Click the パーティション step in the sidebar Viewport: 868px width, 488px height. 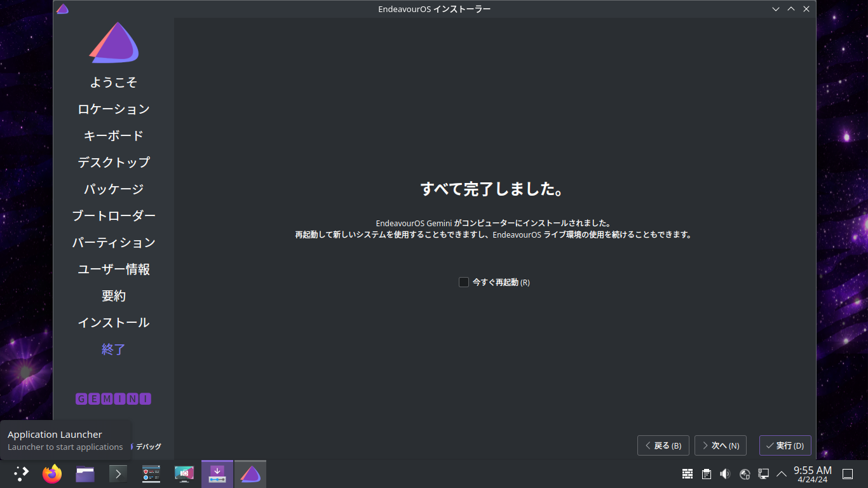click(x=114, y=243)
